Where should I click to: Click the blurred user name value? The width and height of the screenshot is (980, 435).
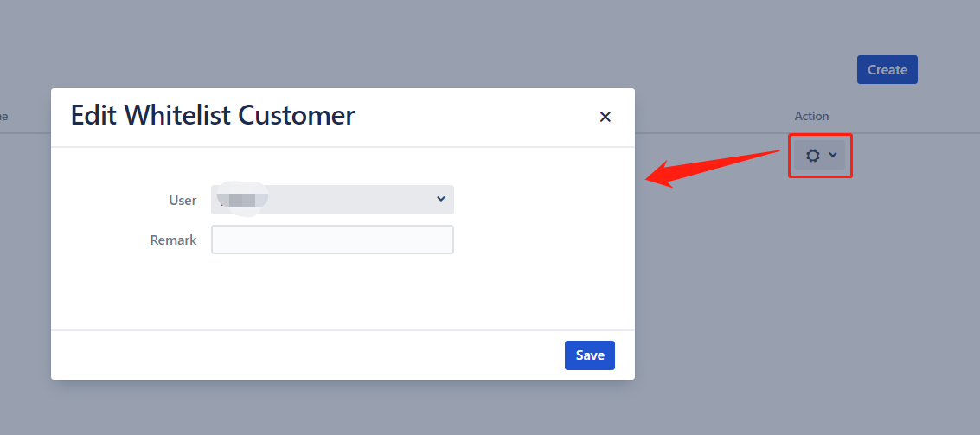[240, 200]
